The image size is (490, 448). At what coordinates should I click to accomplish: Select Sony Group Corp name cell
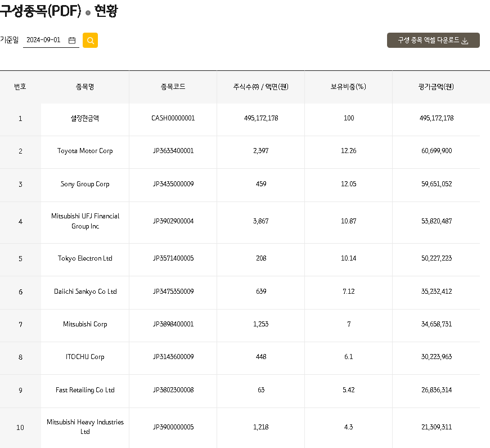(x=85, y=184)
